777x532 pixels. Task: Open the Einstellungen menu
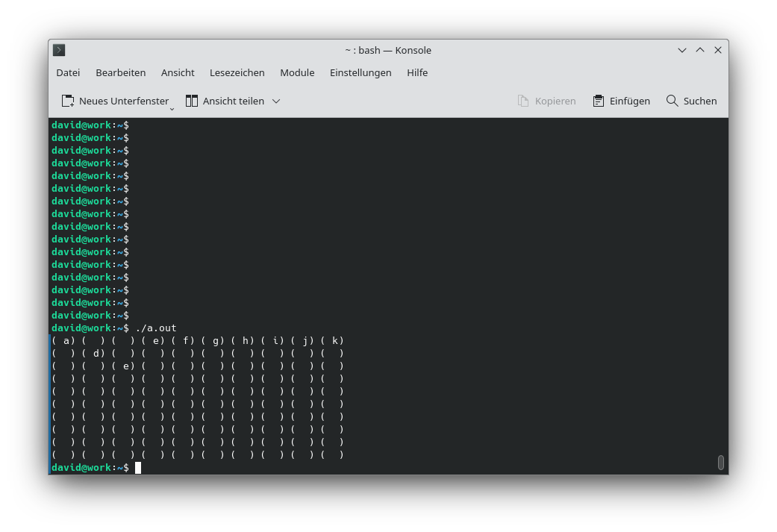click(361, 72)
